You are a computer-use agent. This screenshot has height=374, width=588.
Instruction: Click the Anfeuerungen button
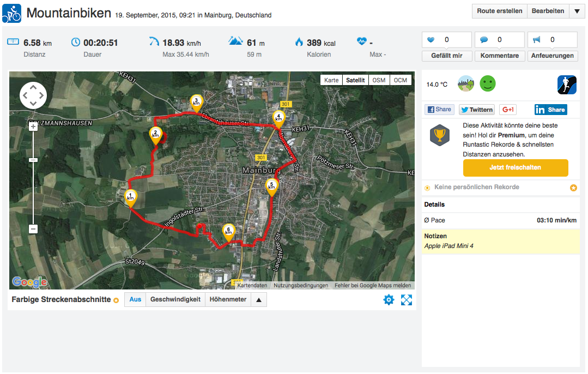(x=553, y=56)
